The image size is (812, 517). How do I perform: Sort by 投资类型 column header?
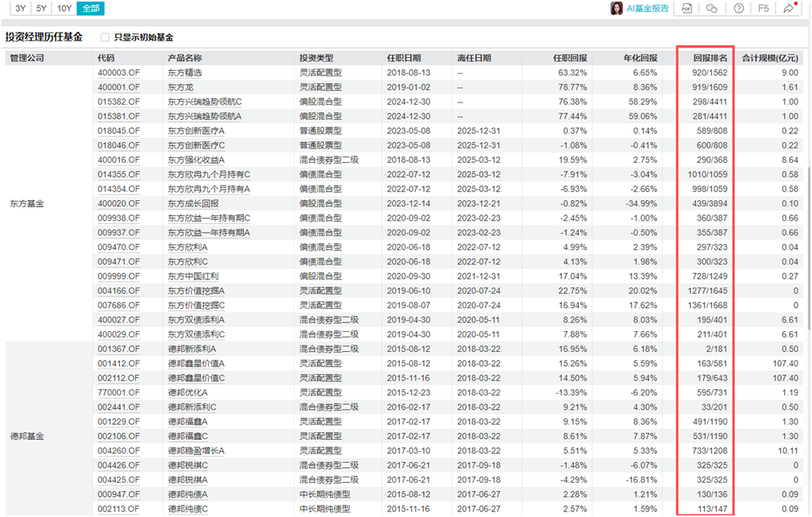point(317,58)
